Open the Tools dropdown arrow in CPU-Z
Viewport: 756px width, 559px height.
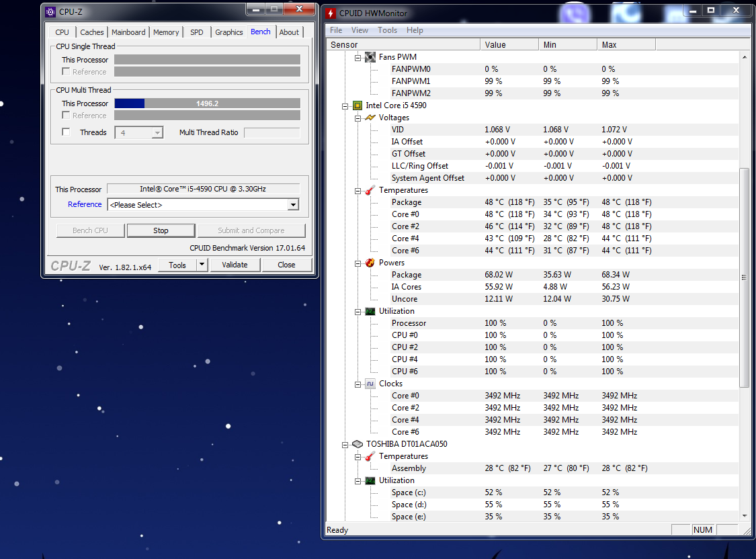202,265
